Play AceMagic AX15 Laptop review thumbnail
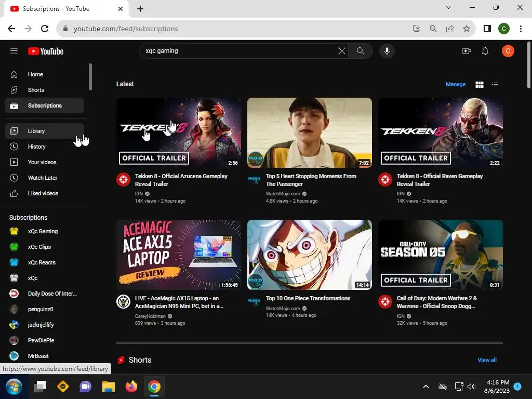 [x=179, y=255]
